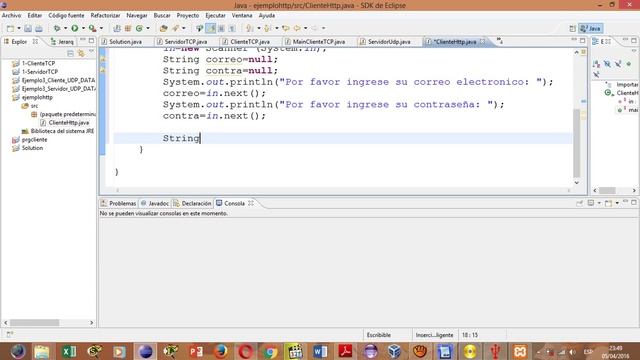Click the Run external tools icon
The width and height of the screenshot is (640, 360).
click(93, 28)
